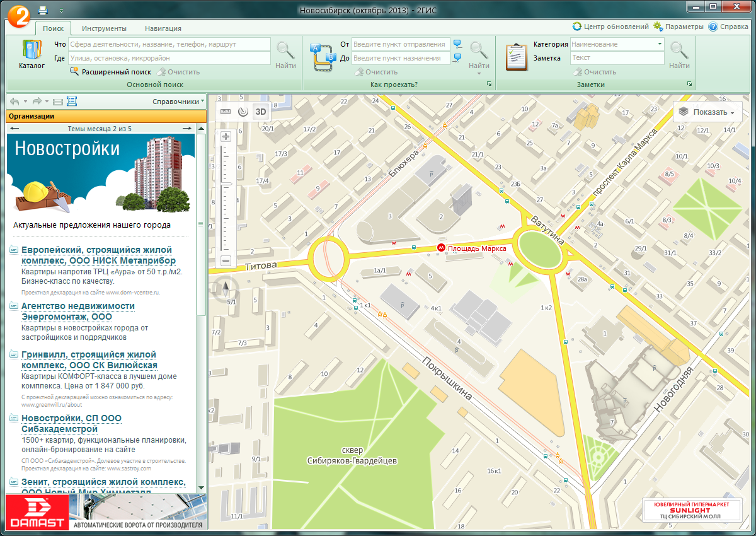
Task: Open Новостройки, СП ООО Сибакадемстрой link
Action: point(71,423)
